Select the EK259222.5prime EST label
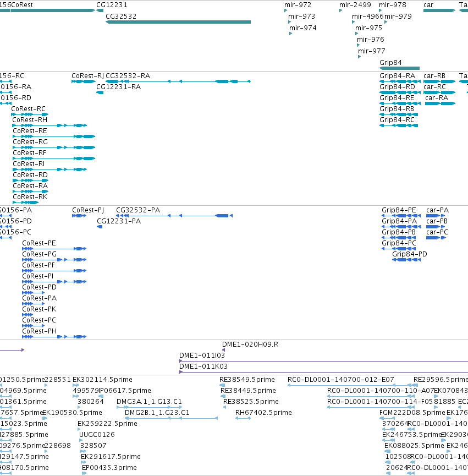Screen dimensions: 468x476 tap(107, 424)
